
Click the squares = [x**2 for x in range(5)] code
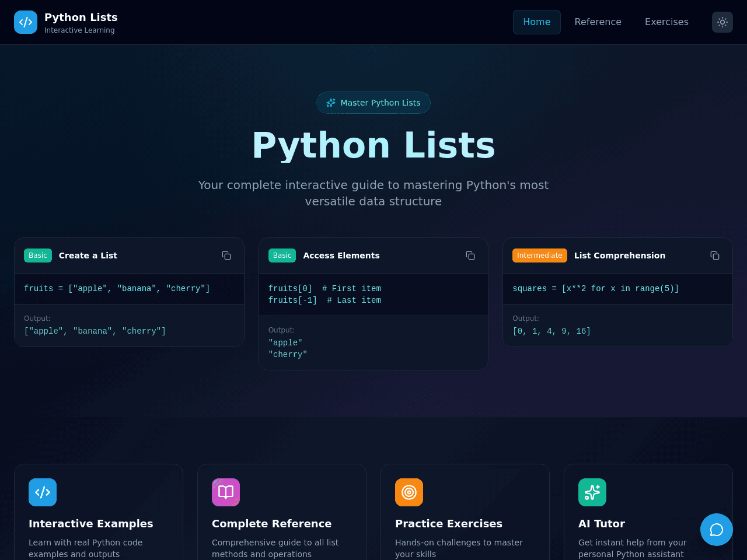596,289
